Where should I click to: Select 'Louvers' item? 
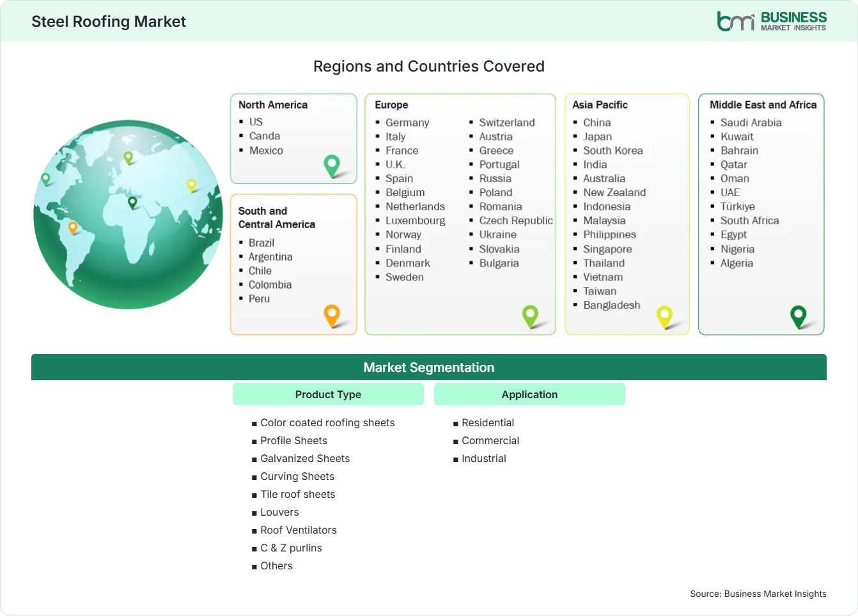click(279, 512)
